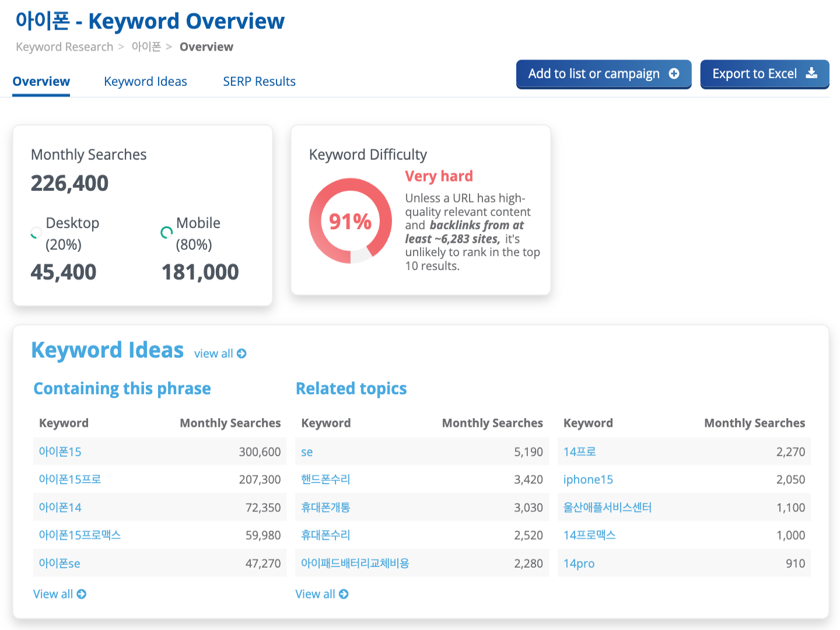The height and width of the screenshot is (630, 840).
Task: Open the 아이폰15 keyword link
Action: [x=60, y=452]
